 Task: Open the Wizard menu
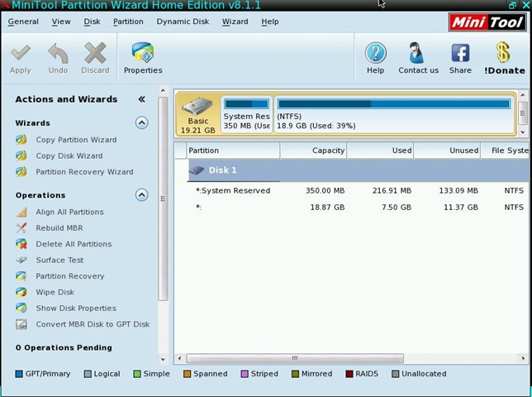pos(235,22)
